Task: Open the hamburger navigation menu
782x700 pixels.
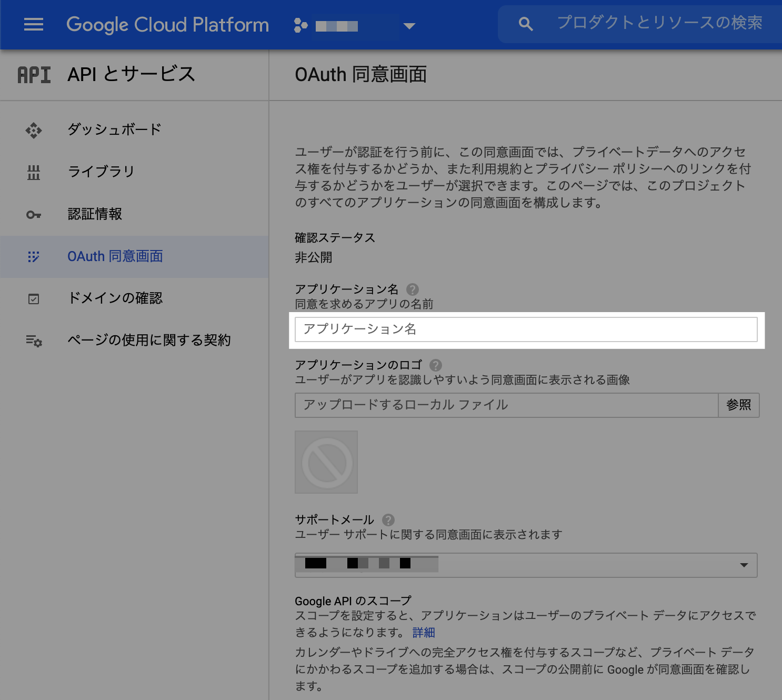Action: coord(34,25)
